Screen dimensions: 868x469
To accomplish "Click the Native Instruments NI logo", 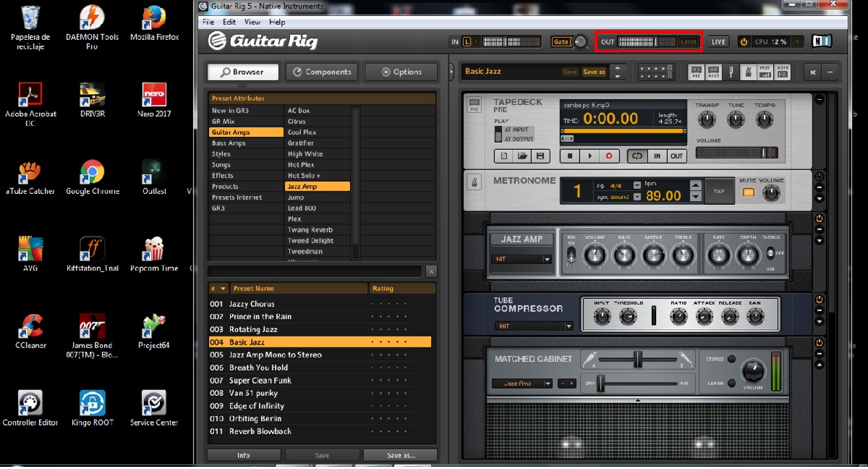I will (x=821, y=42).
